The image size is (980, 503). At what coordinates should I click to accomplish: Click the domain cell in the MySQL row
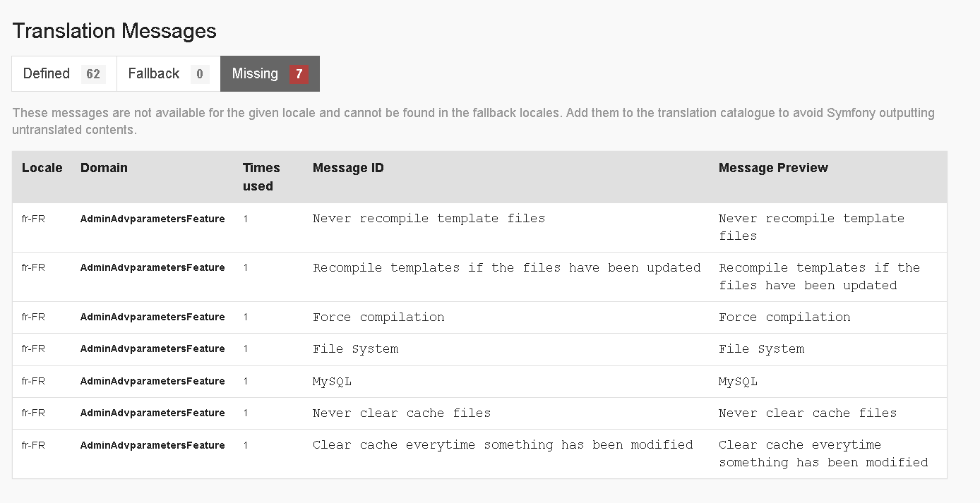point(153,382)
